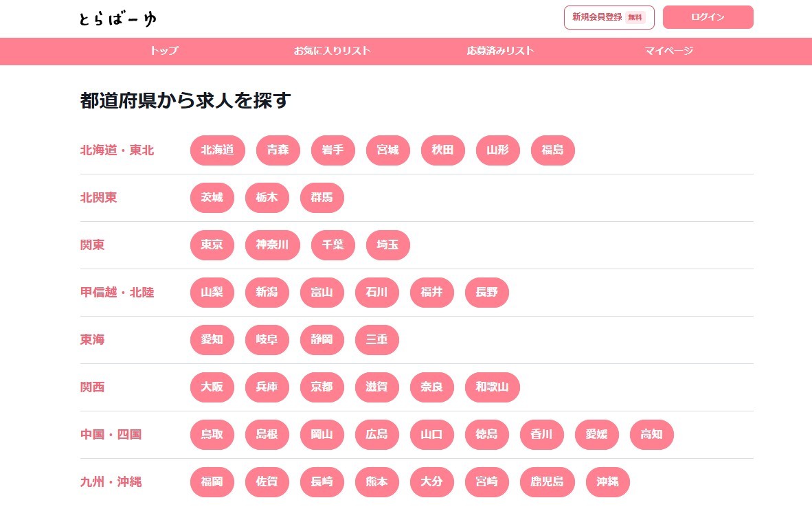Click the 沖縄 button
This screenshot has height=511, width=812.
pyautogui.click(x=607, y=482)
